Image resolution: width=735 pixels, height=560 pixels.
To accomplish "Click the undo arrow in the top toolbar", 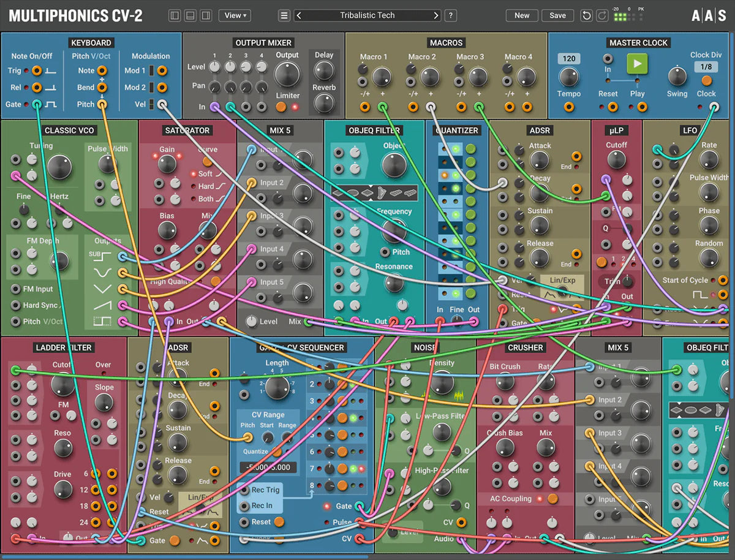I will 586,15.
